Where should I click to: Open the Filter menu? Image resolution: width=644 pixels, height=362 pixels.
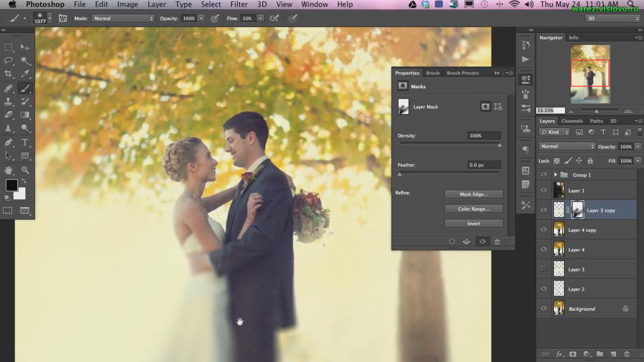point(239,5)
